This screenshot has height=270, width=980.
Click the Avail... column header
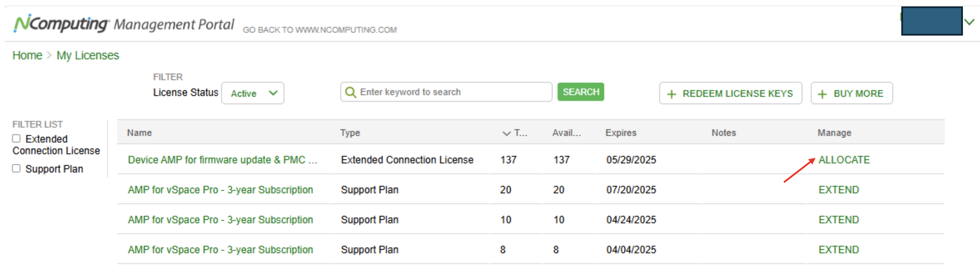pyautogui.click(x=567, y=133)
